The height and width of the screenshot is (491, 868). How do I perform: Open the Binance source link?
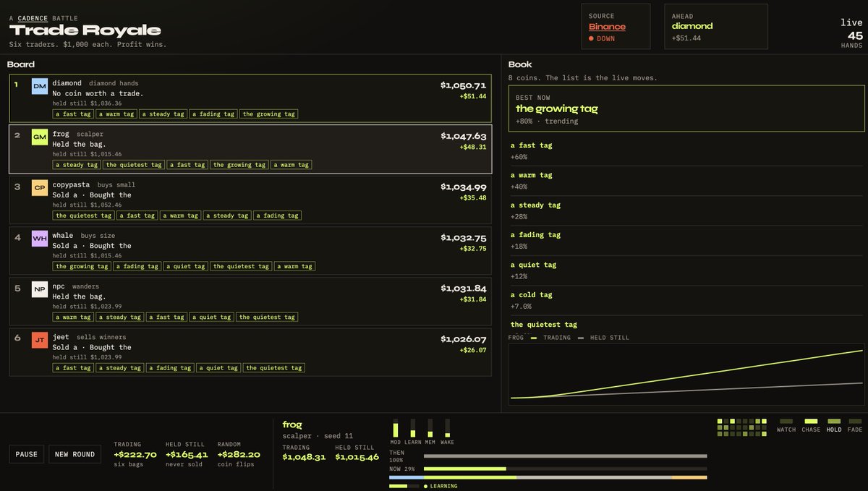pyautogui.click(x=607, y=27)
